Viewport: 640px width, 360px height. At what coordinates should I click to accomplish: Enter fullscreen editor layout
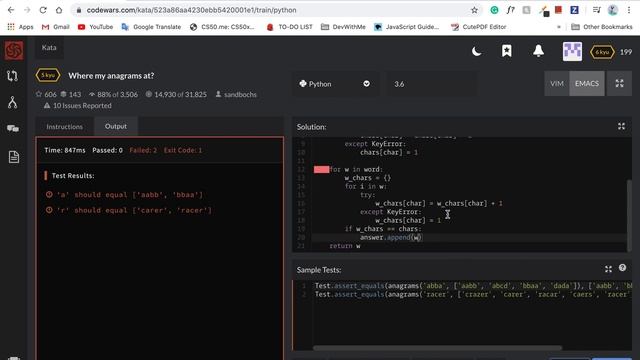click(x=619, y=83)
